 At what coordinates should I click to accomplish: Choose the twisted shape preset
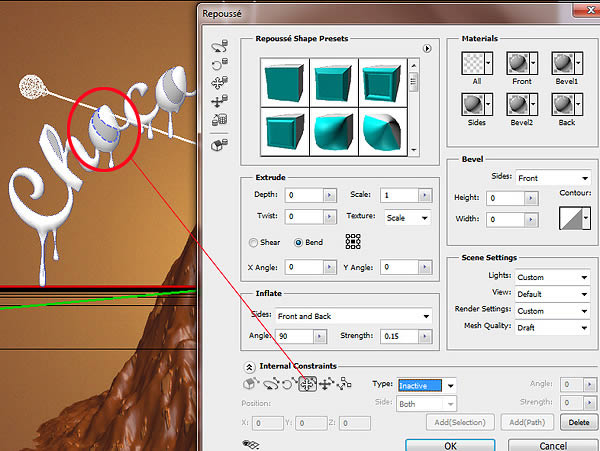(x=383, y=132)
